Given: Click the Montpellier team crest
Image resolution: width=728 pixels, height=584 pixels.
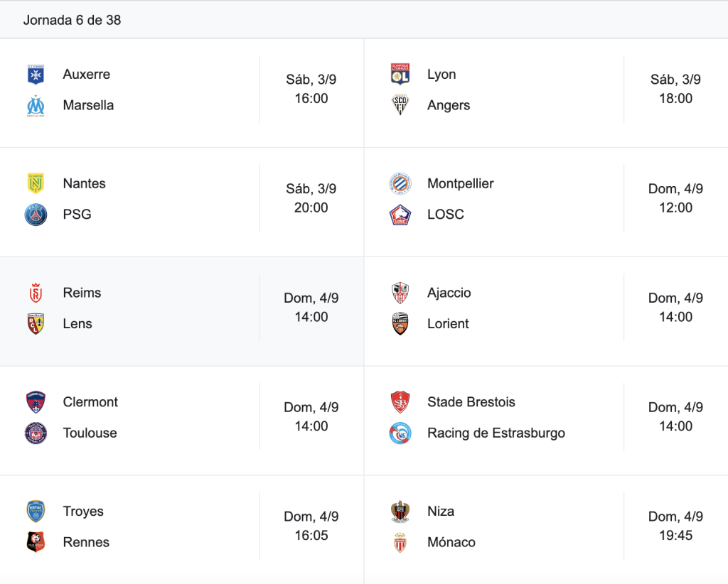Looking at the screenshot, I should [400, 184].
